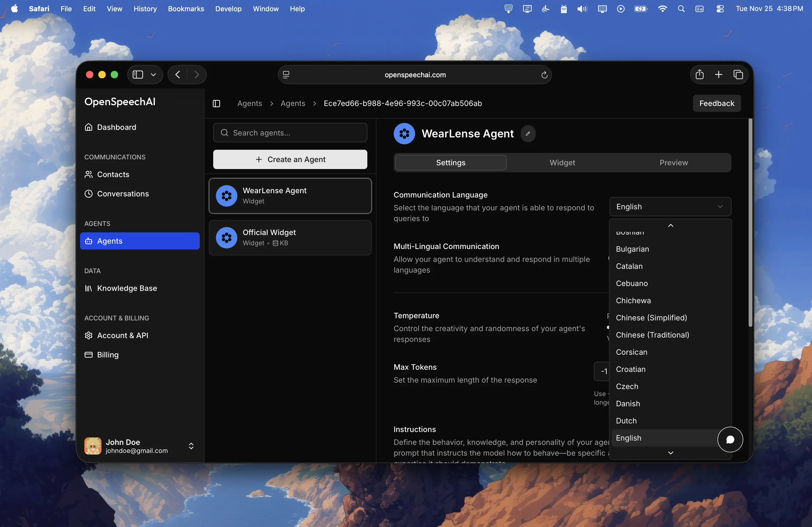Reload the page in Safari
Image resolution: width=812 pixels, height=527 pixels.
pyautogui.click(x=545, y=75)
